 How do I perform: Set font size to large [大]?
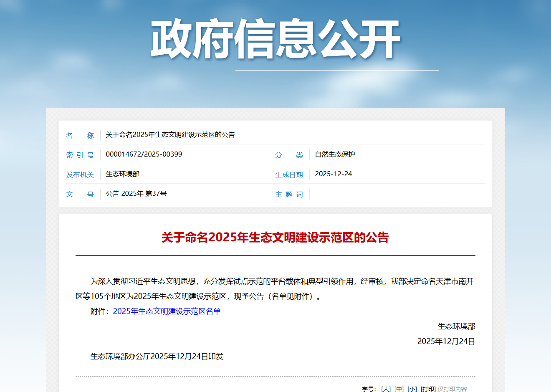tap(386, 389)
